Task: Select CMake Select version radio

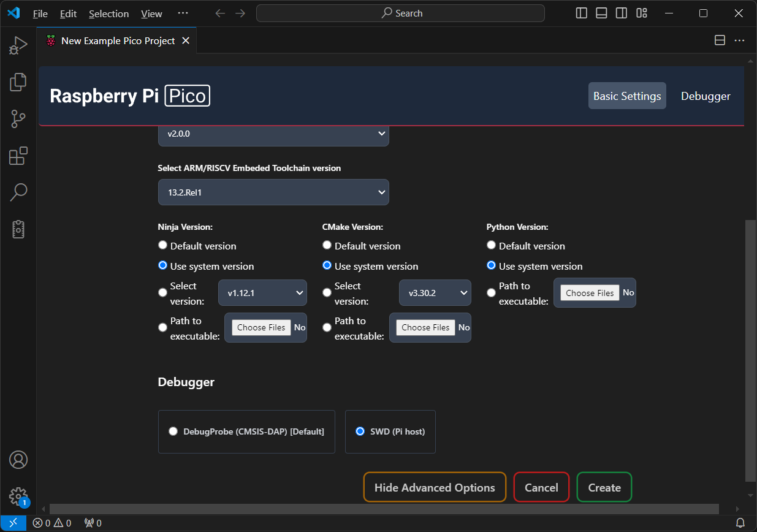Action: click(327, 293)
